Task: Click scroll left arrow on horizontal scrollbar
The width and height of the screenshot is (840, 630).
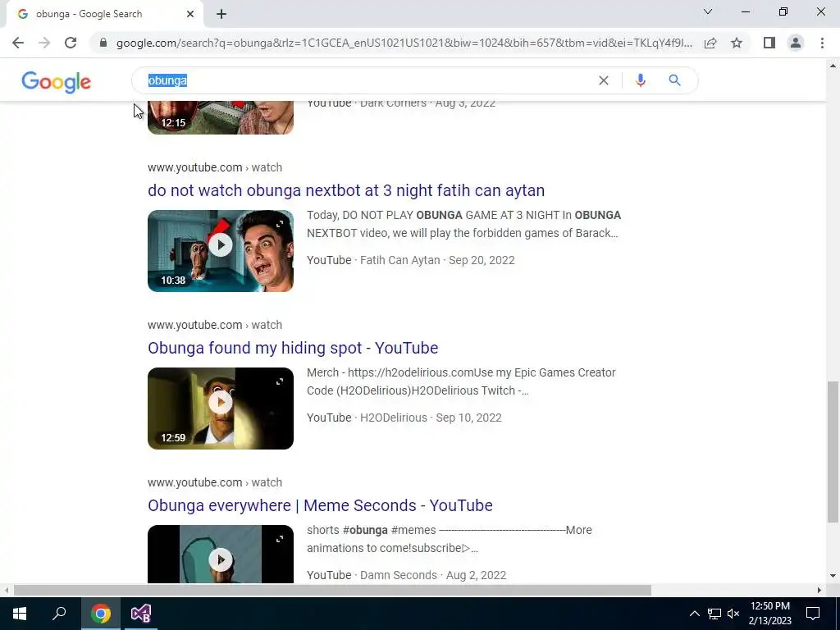Action: 6,590
